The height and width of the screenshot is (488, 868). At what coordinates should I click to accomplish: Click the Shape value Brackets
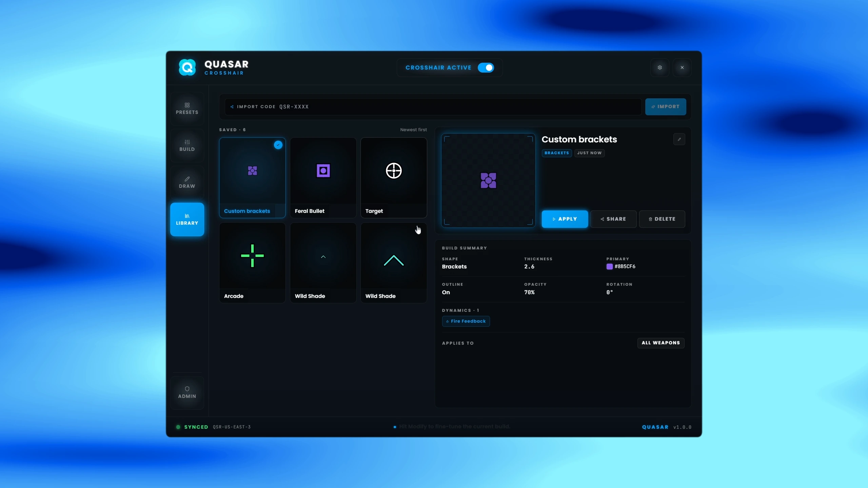454,267
